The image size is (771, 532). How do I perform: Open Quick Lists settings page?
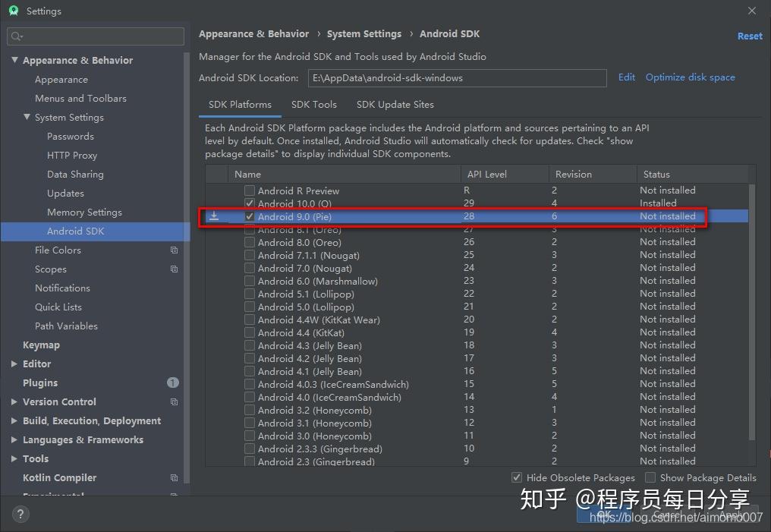pyautogui.click(x=58, y=307)
